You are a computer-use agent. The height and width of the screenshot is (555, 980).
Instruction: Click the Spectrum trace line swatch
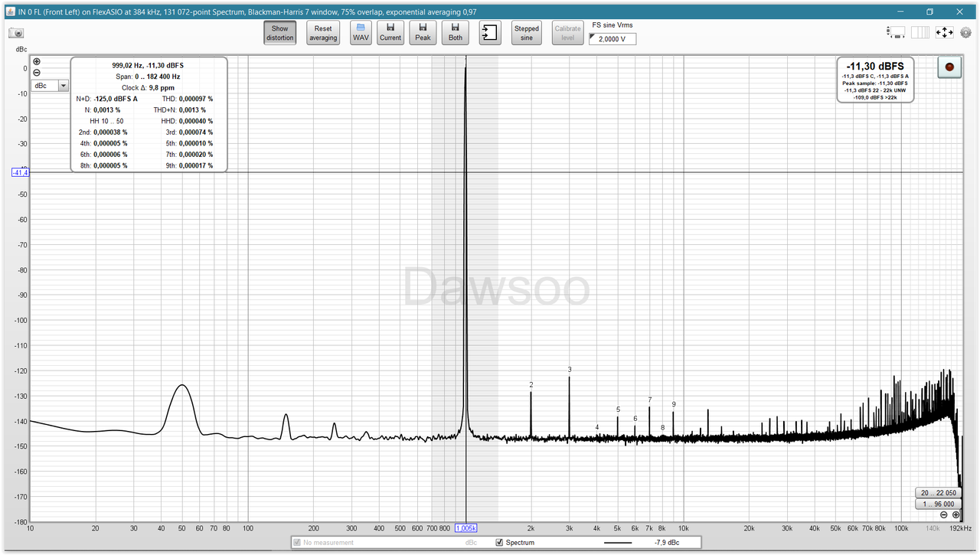618,543
